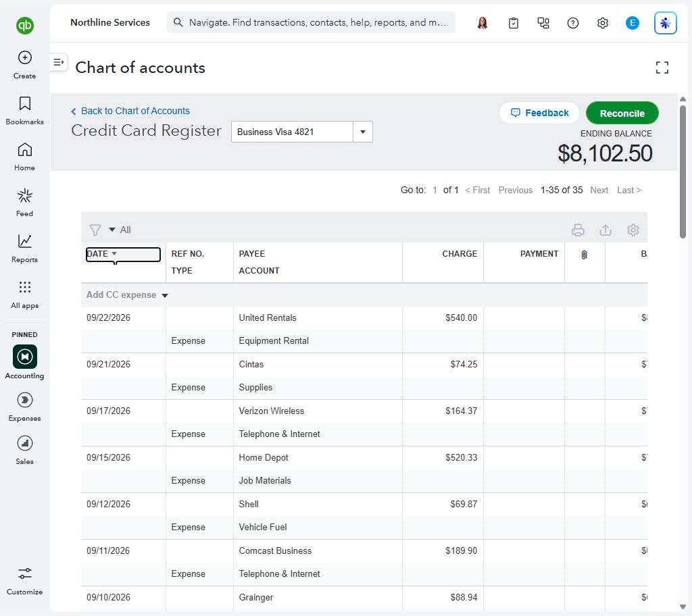Go to Next page of register
Screen dimensions: 692x616
(599, 190)
